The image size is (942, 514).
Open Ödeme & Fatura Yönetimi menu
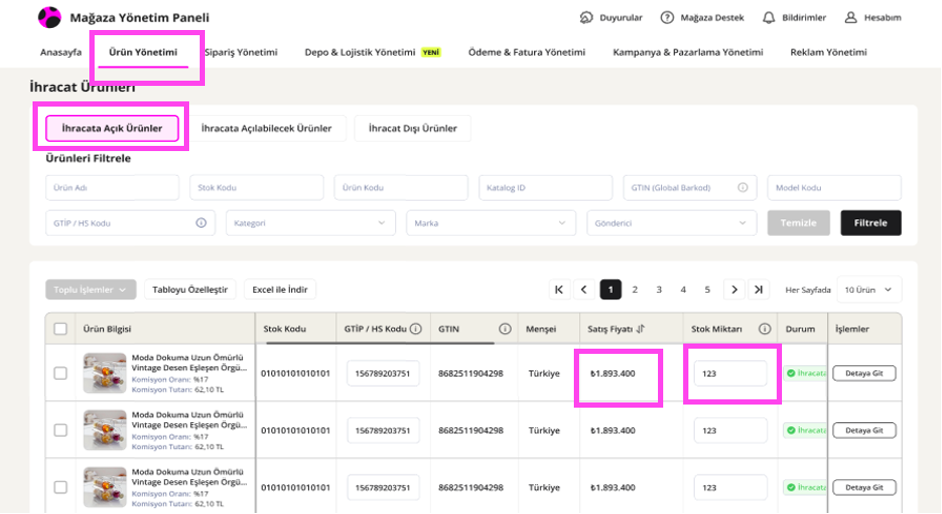tap(526, 52)
